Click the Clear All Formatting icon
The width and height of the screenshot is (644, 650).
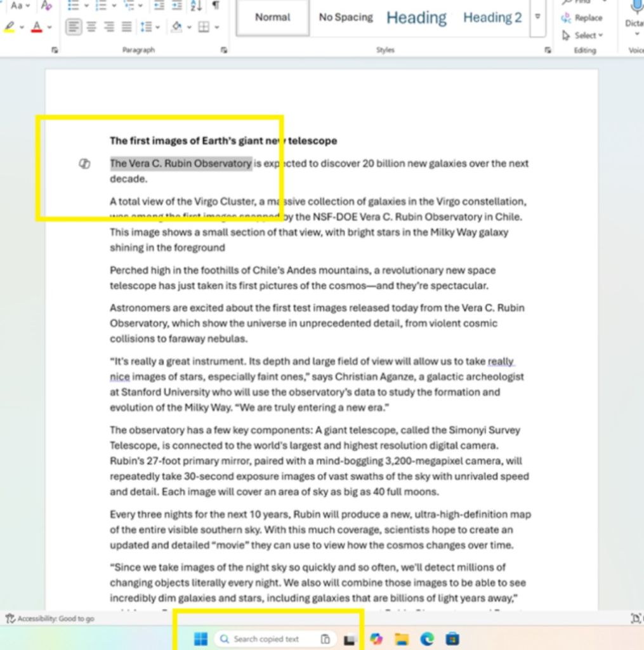click(47, 6)
